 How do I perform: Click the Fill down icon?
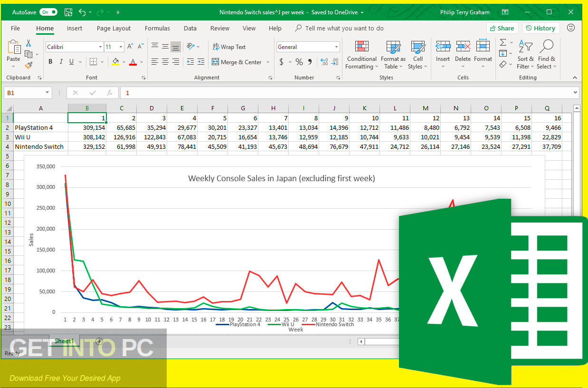pos(503,53)
